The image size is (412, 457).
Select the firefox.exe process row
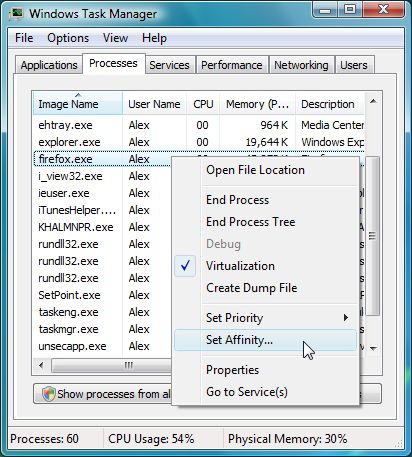click(103, 159)
